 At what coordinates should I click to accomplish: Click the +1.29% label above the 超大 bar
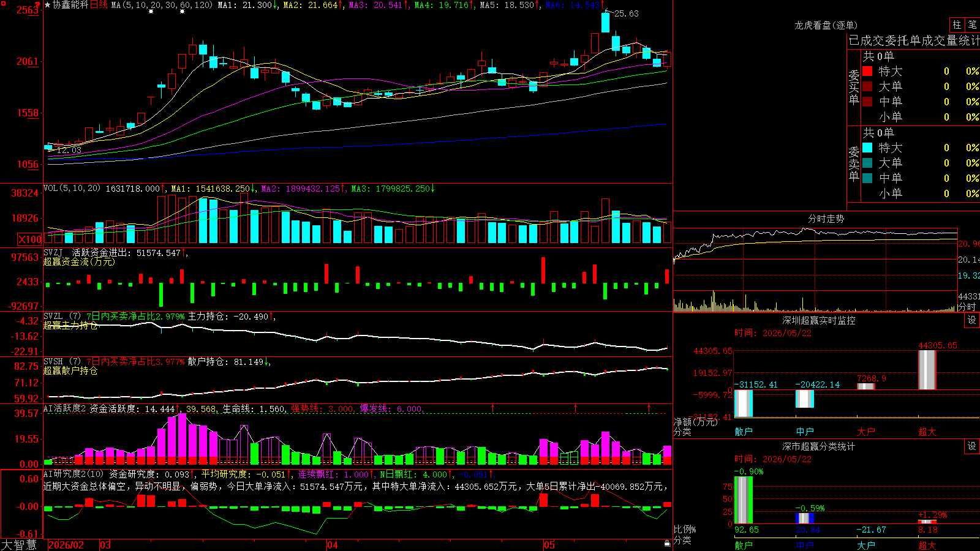[x=933, y=515]
